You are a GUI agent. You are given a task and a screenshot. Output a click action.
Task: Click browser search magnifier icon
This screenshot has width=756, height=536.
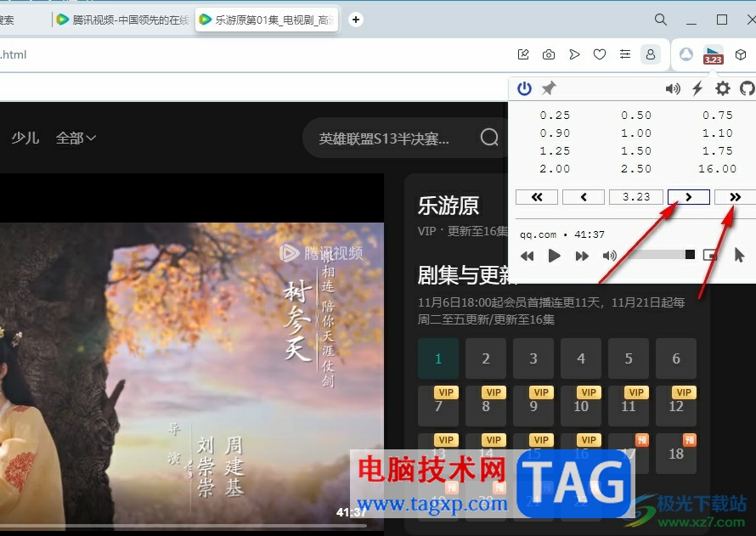tap(661, 20)
